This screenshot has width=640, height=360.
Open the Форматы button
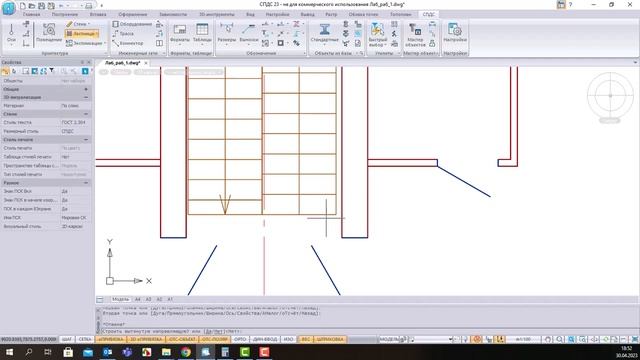point(180,33)
